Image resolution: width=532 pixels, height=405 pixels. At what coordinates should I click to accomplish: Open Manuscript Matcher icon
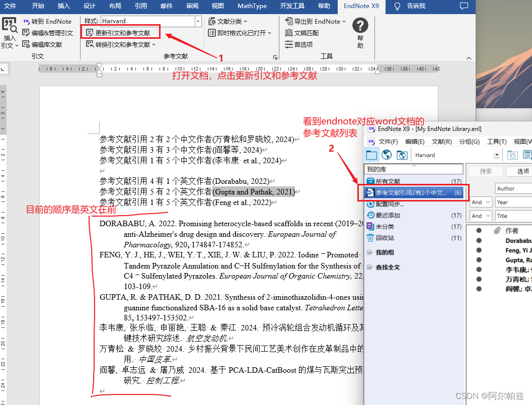pos(289,33)
